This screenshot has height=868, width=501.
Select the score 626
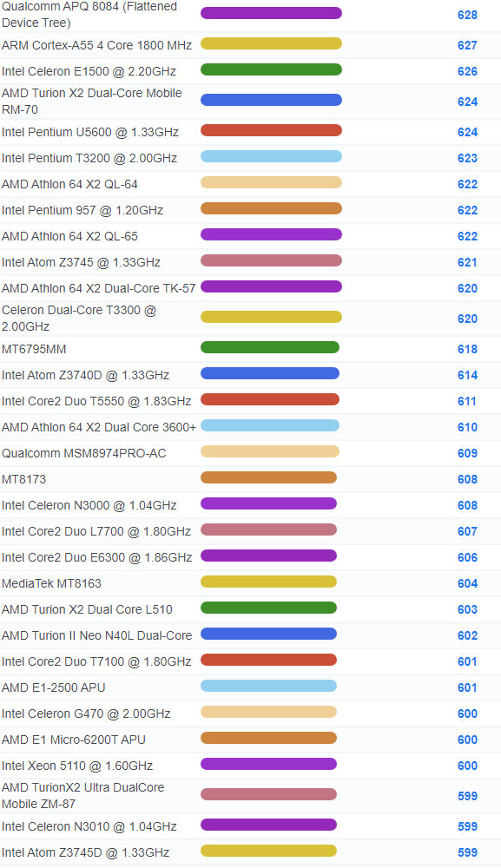pyautogui.click(x=467, y=71)
